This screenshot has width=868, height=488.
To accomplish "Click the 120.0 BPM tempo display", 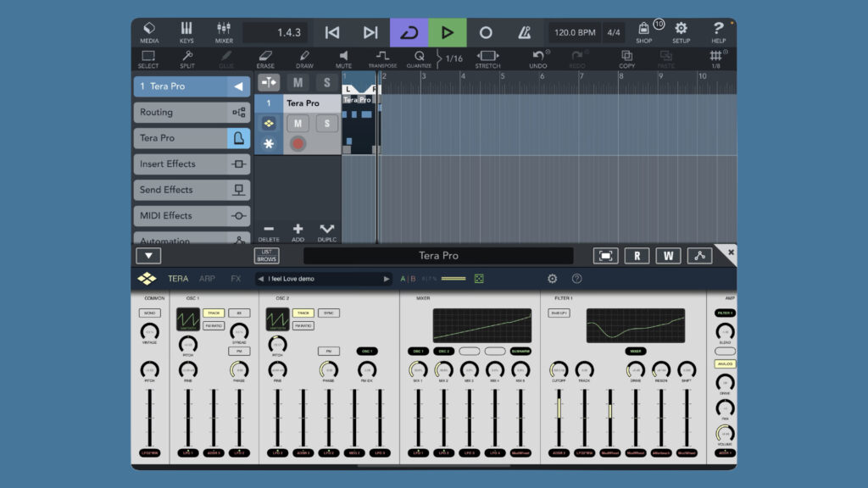I will 575,32.
